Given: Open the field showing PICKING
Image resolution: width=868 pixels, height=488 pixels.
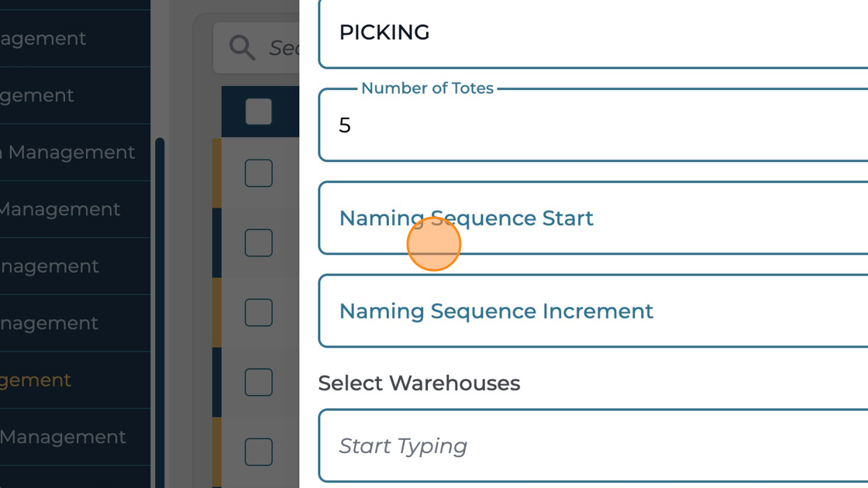Looking at the screenshot, I should [593, 33].
